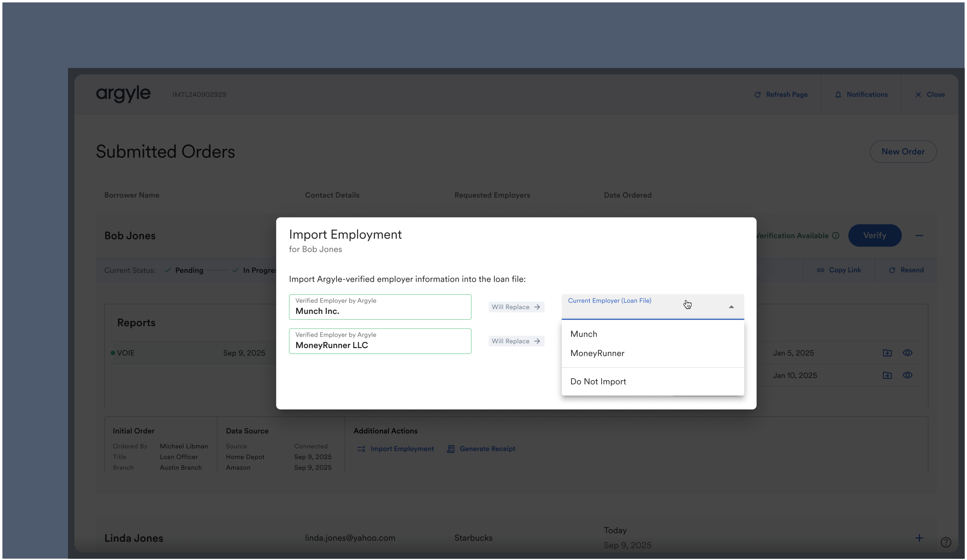Collapse the Bob Jones order with the minus control
967x560 pixels.
(919, 236)
